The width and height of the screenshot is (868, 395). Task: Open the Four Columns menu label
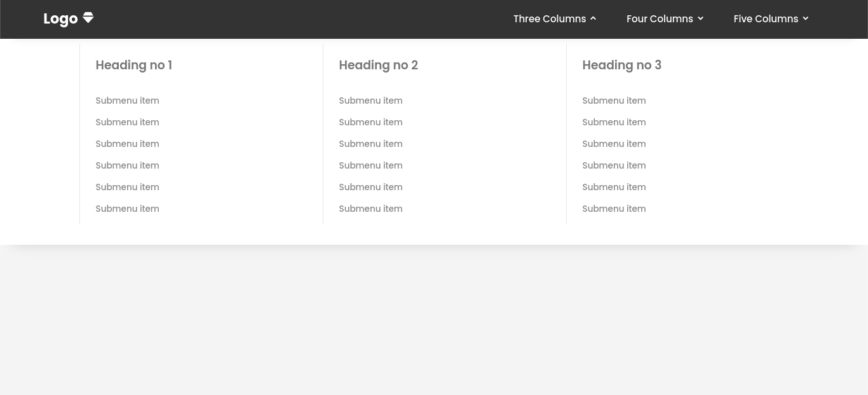(x=660, y=19)
